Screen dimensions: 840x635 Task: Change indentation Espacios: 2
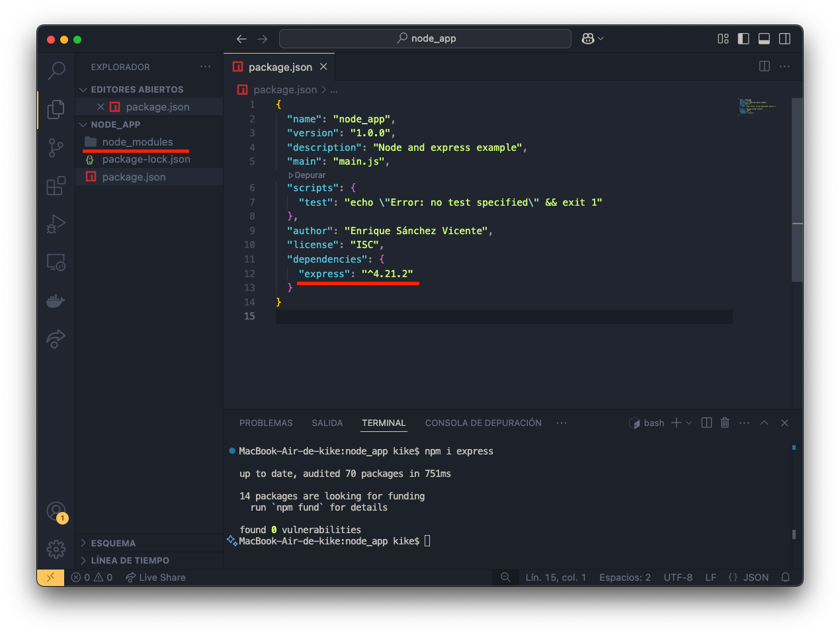(x=625, y=577)
